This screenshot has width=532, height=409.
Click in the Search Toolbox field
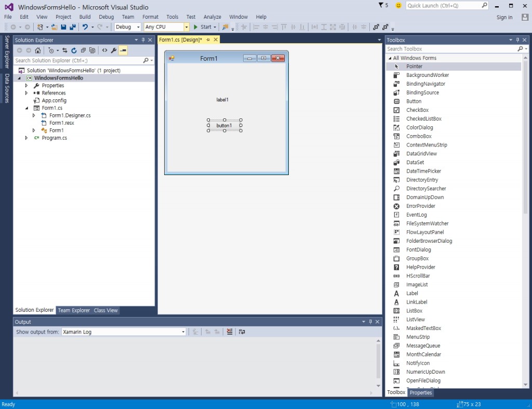[451, 49]
